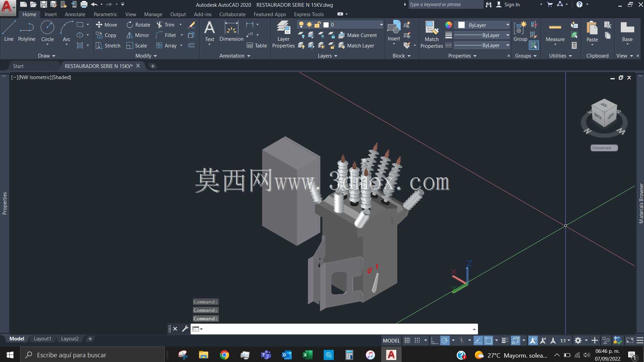Click Make Current layer button

pos(358,35)
